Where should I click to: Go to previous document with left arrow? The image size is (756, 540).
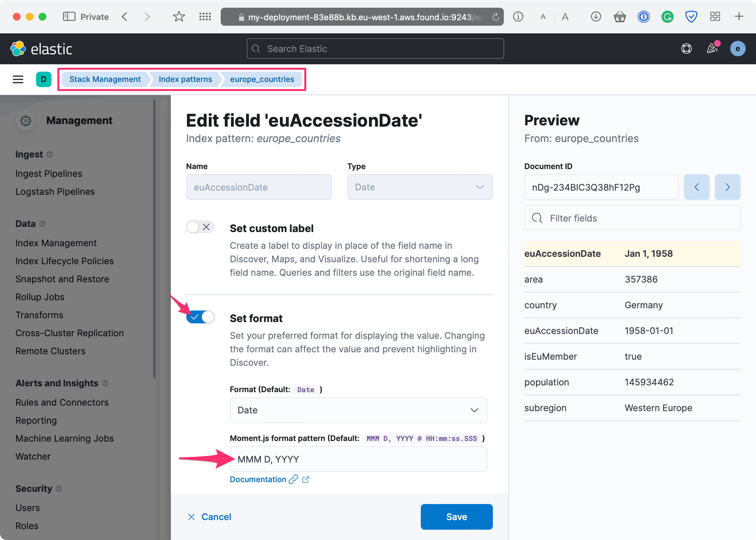(x=696, y=187)
